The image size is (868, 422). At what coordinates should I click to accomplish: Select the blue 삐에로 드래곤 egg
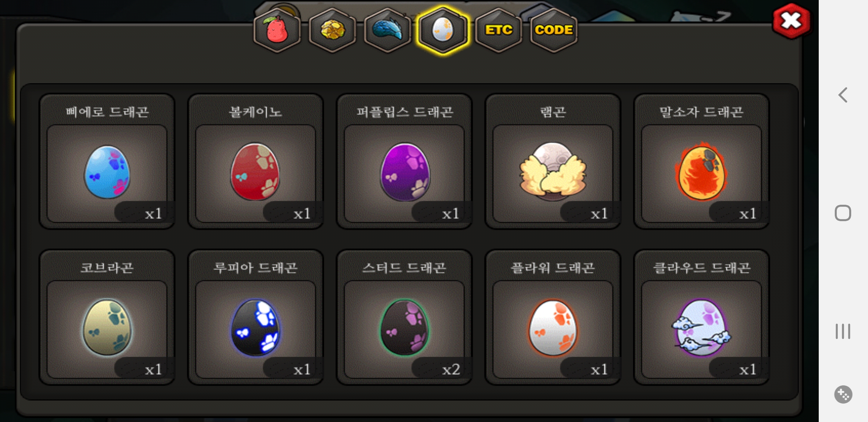pyautogui.click(x=107, y=161)
